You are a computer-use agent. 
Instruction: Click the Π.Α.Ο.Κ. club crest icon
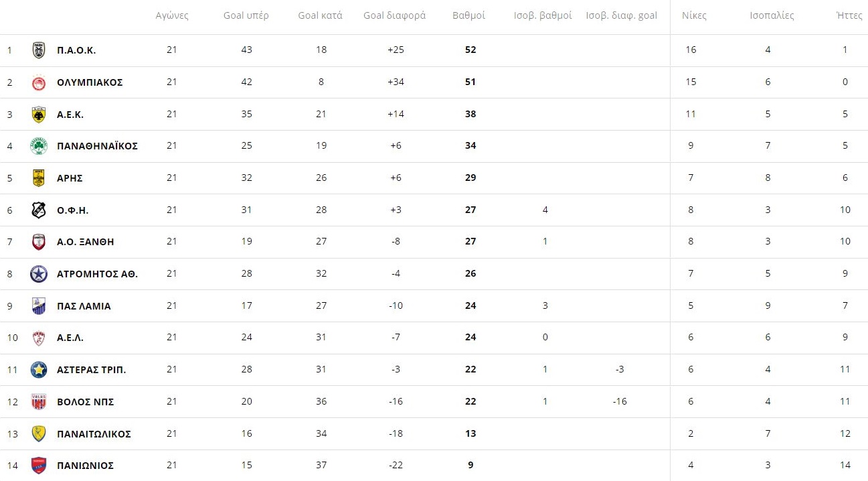[39, 50]
